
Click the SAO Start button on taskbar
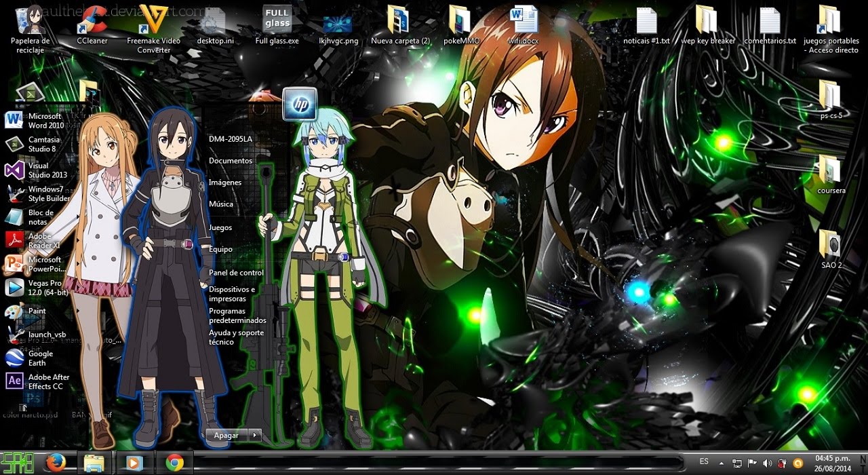pos(17,463)
